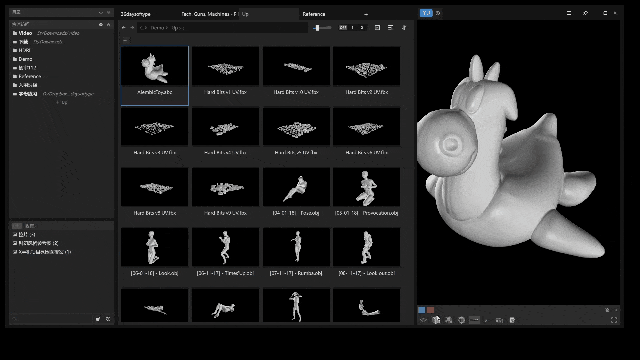The height and width of the screenshot is (360, 640).
Task: Click the hamburger menu icon in viewer header
Action: point(569,13)
